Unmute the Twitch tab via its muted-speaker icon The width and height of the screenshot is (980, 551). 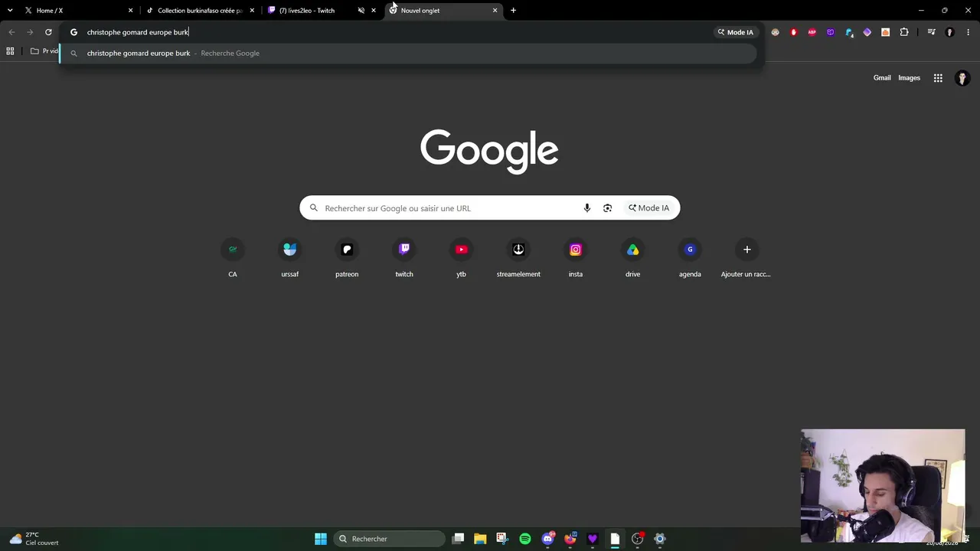[361, 11]
